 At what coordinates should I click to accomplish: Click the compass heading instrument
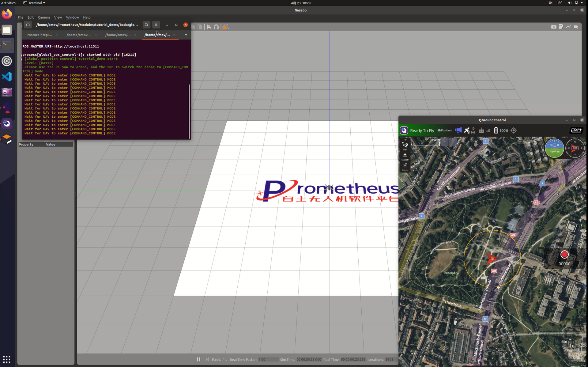click(x=575, y=148)
